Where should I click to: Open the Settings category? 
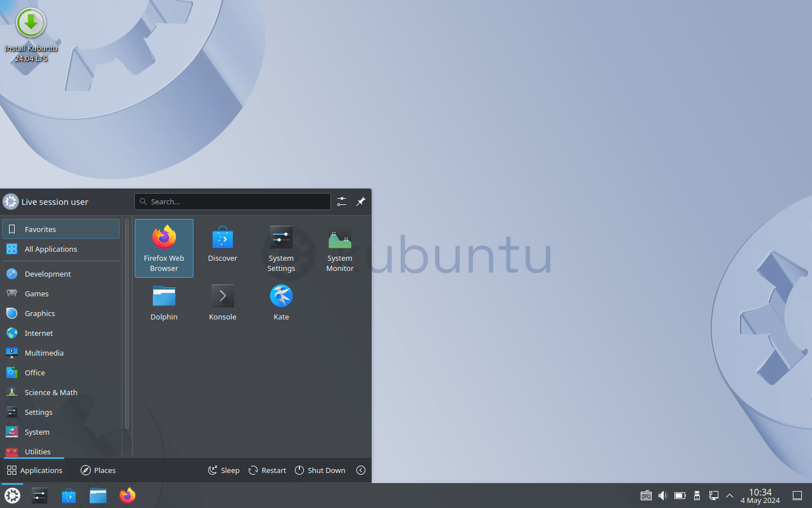(61, 412)
